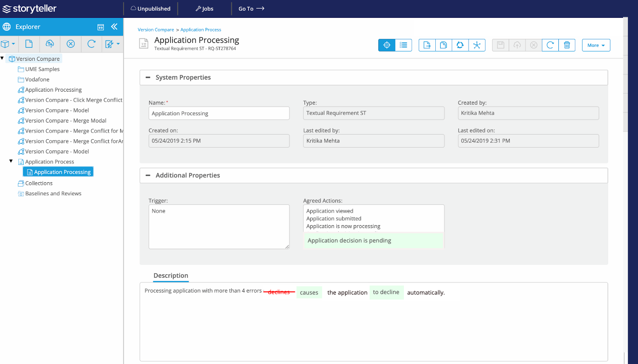Click the cloud upload publish icon in Explorer toolbar
This screenshot has height=364, width=638.
tap(50, 44)
